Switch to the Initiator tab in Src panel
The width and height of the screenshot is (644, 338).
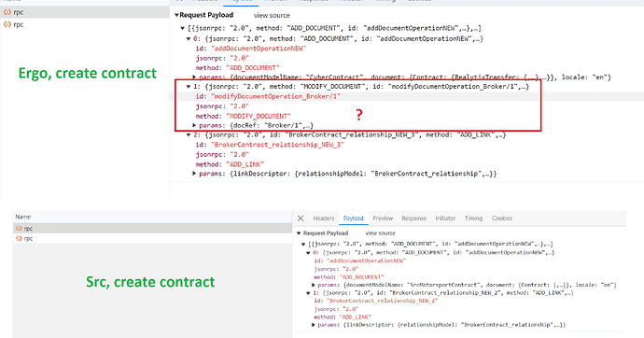point(445,218)
